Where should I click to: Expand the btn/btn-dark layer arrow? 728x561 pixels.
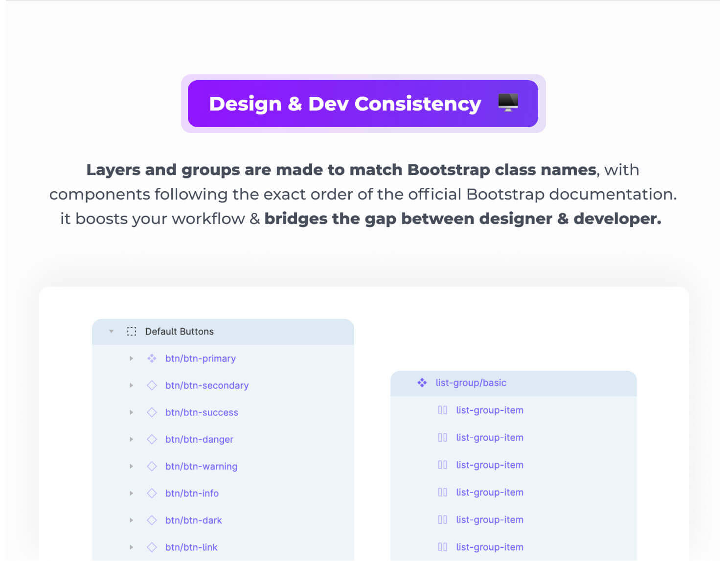pyautogui.click(x=131, y=520)
